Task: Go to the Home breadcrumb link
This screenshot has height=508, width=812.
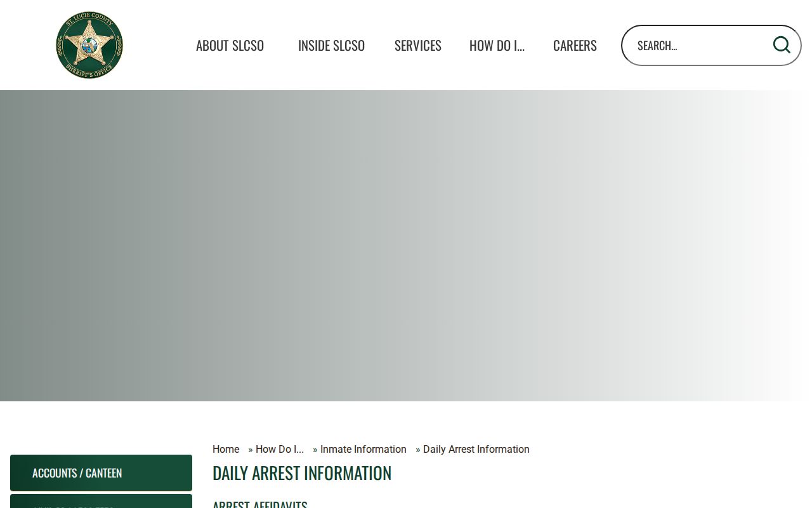Action: (x=226, y=449)
